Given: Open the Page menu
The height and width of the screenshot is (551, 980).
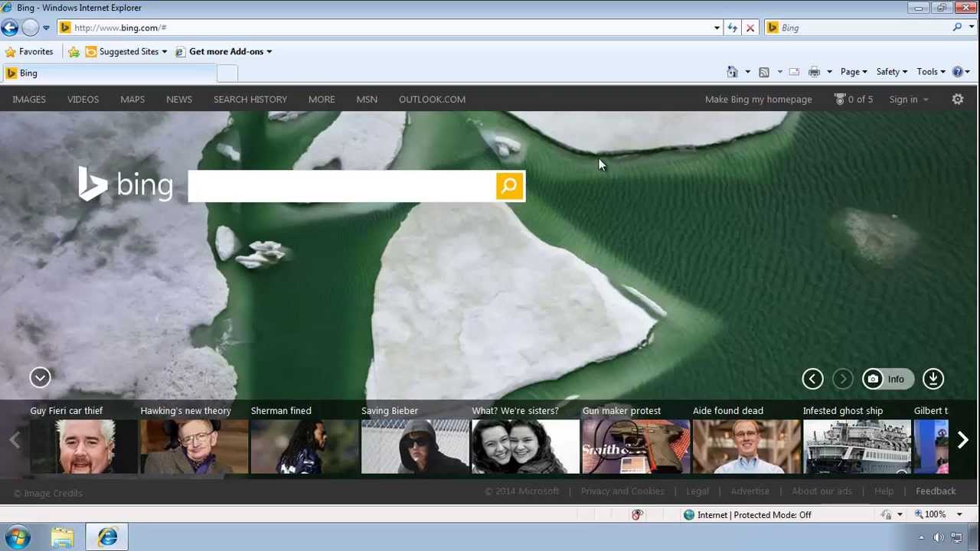Looking at the screenshot, I should coord(854,72).
